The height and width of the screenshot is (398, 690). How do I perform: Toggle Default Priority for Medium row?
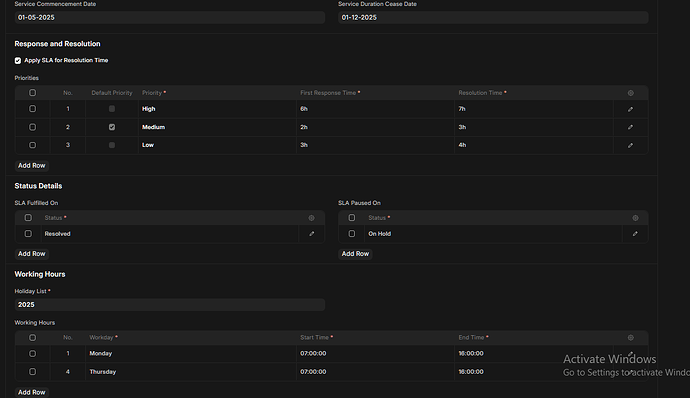pyautogui.click(x=112, y=127)
